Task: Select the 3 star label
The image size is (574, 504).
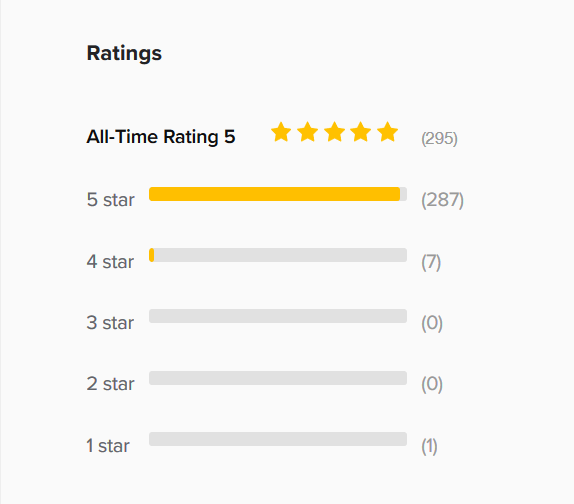Action: [x=110, y=323]
